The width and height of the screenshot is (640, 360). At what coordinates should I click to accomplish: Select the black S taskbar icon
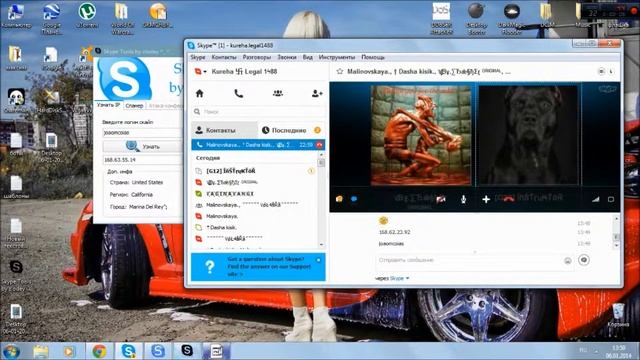tap(187, 351)
